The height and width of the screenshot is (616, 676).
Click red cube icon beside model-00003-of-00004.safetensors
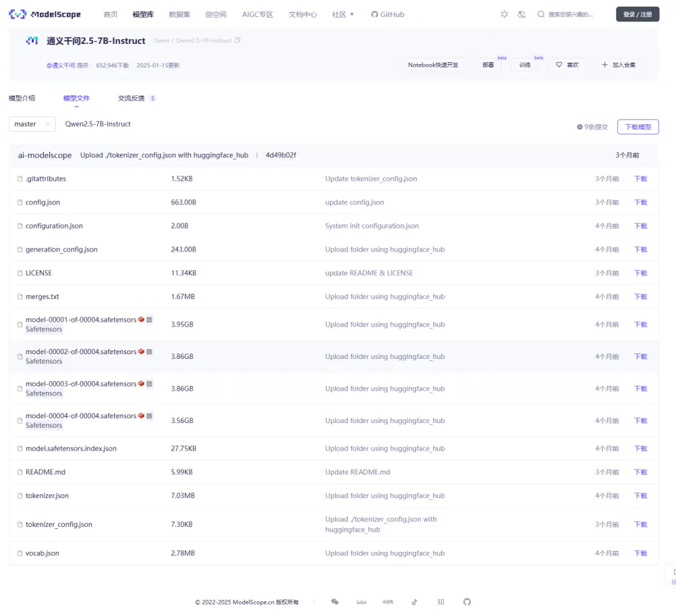[141, 384]
